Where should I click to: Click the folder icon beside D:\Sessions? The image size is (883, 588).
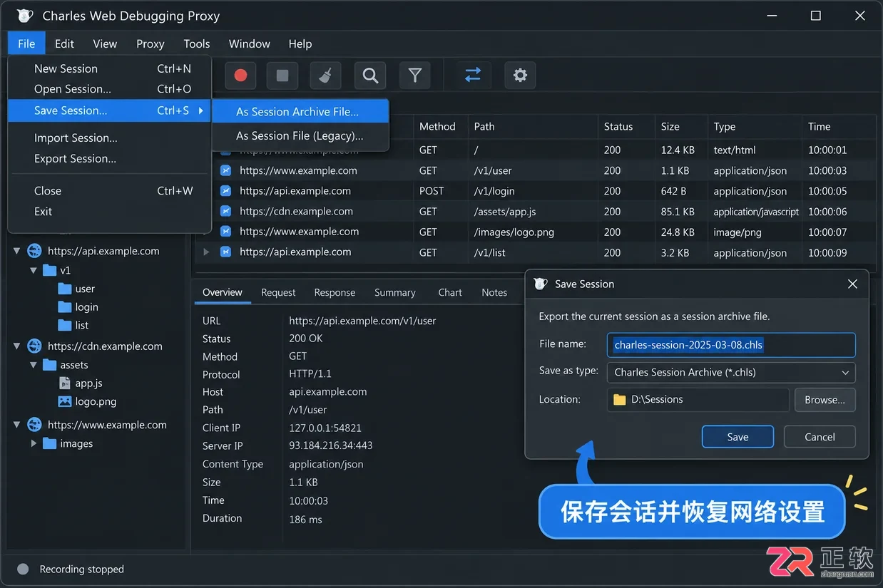tap(619, 400)
